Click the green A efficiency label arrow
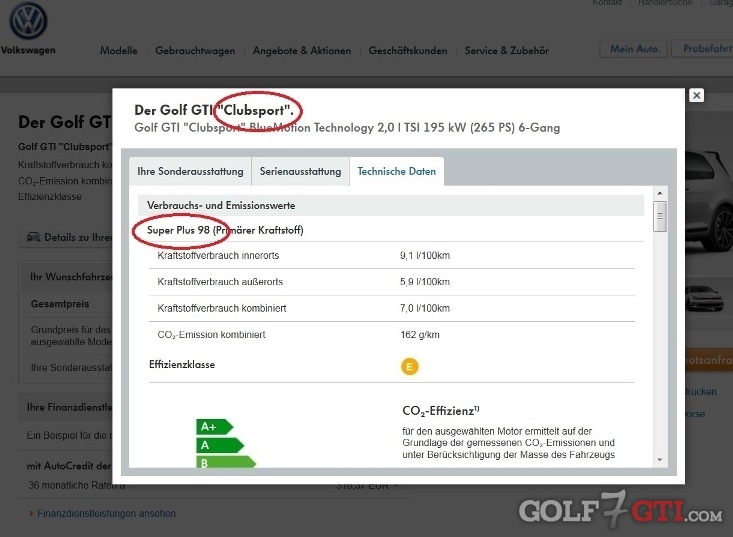This screenshot has height=537, width=733. click(x=220, y=445)
